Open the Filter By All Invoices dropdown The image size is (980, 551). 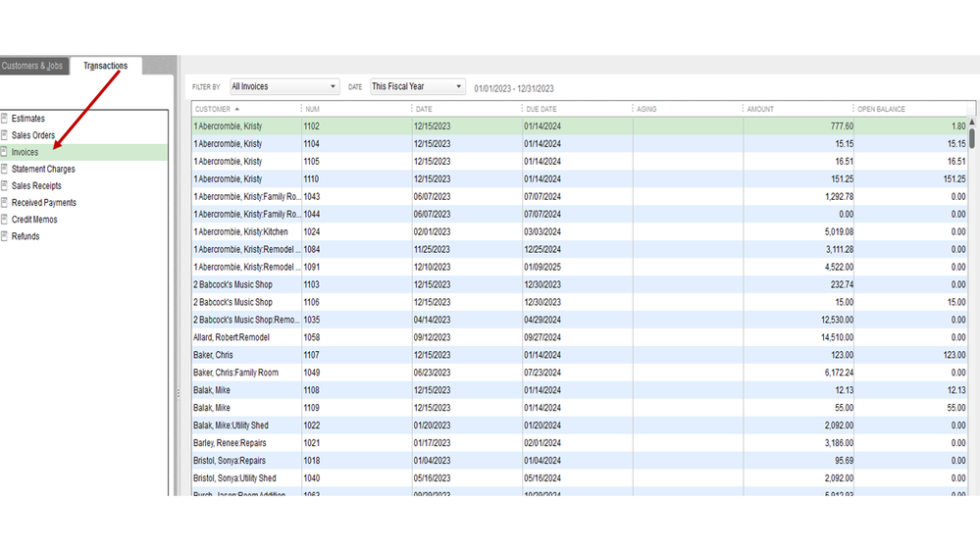click(x=284, y=86)
